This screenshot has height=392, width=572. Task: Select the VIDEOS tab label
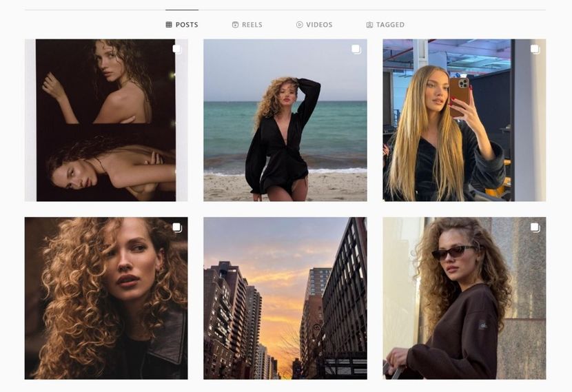[319, 25]
